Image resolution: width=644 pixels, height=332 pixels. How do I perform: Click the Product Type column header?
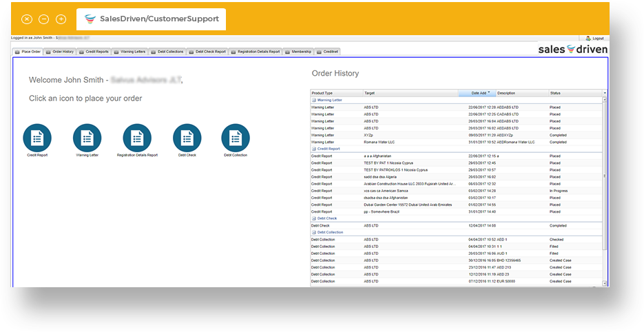(x=337, y=93)
